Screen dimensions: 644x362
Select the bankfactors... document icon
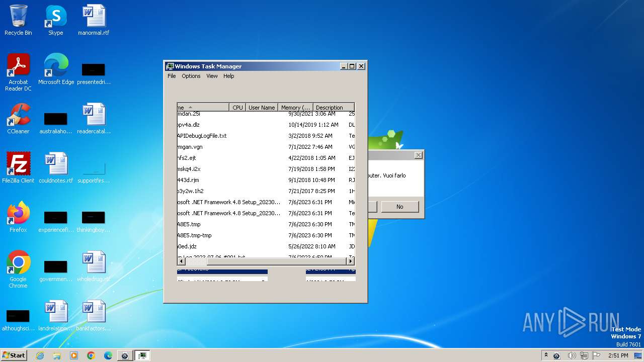pyautogui.click(x=94, y=315)
